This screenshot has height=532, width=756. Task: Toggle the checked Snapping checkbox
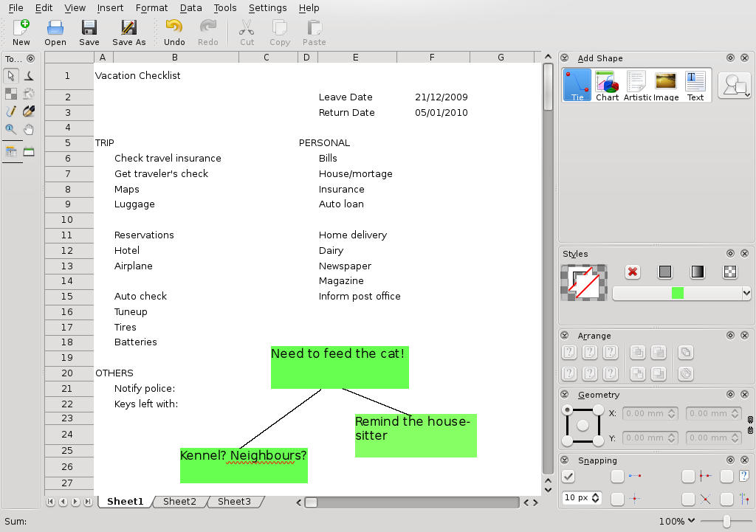568,477
